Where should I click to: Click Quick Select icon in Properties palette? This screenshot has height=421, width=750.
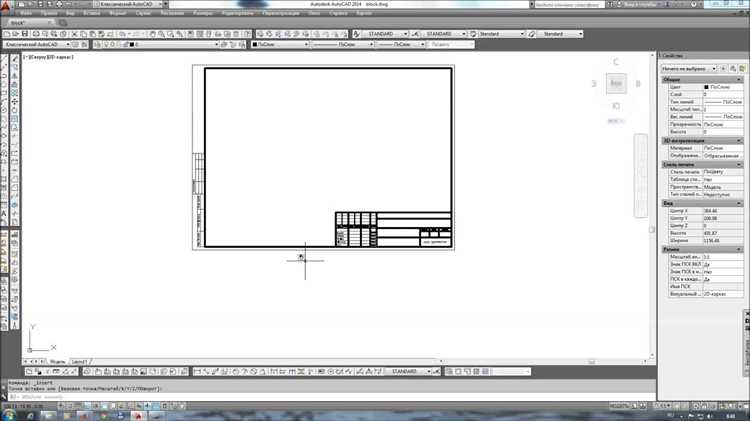[x=742, y=69]
